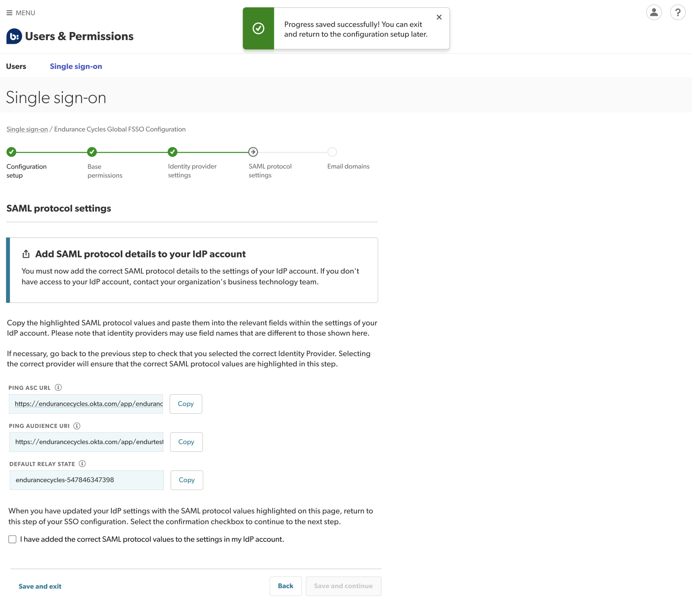Click the Single sign-on breadcrumb link
Image resolution: width=692 pixels, height=616 pixels.
pos(27,129)
